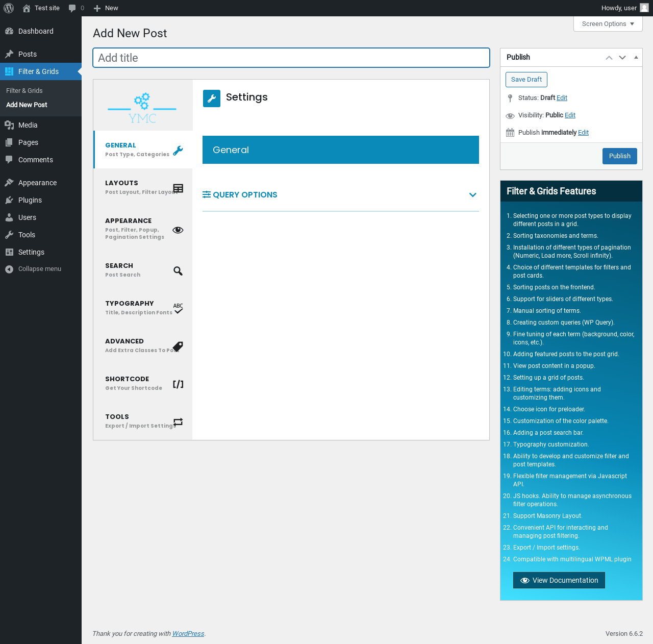The image size is (653, 644).
Task: Click the Collapse menu label
Action: pos(40,269)
